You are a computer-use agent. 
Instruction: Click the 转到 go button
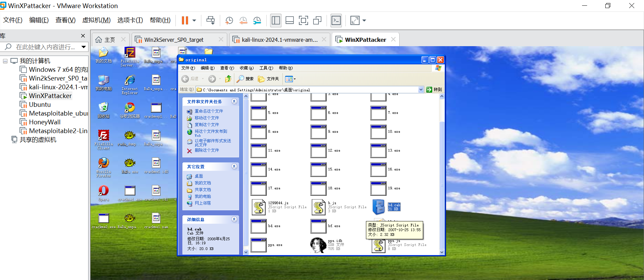434,90
